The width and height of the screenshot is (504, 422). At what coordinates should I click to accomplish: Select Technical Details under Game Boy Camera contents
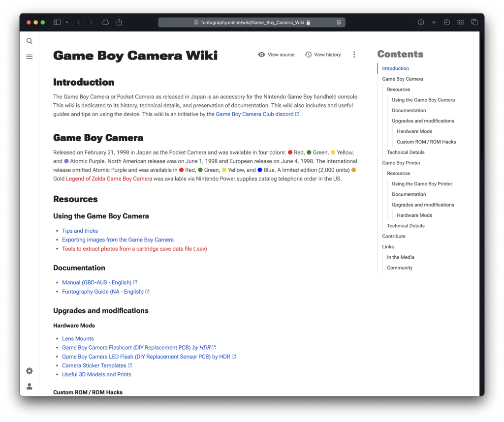coord(406,152)
